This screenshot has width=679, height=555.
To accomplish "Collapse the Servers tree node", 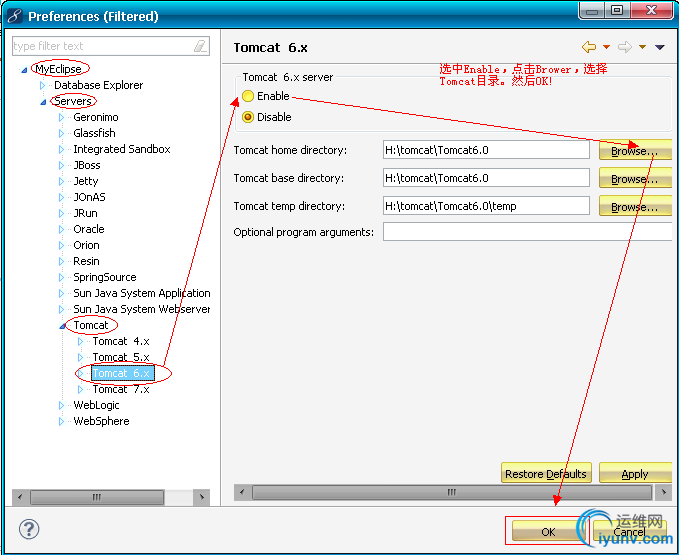I will 43,102.
